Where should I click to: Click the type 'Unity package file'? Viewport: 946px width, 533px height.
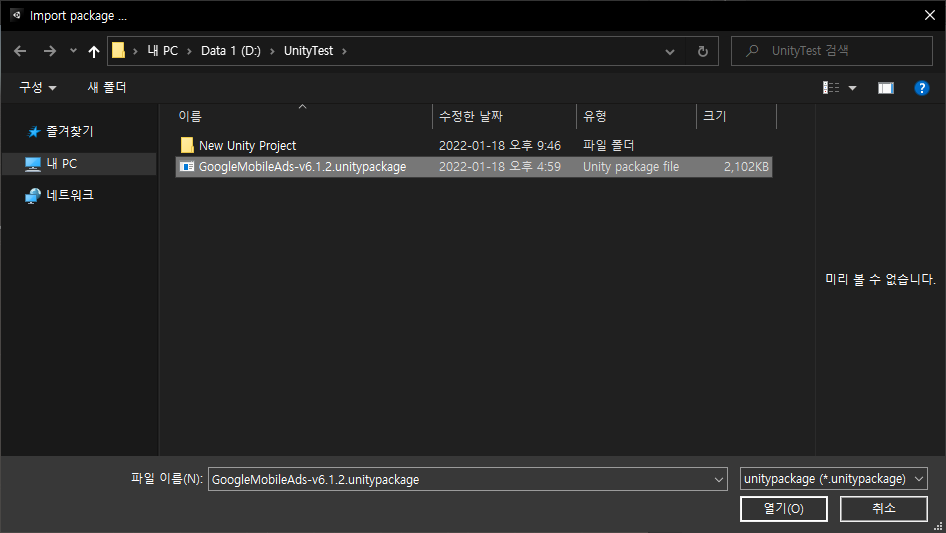pyautogui.click(x=630, y=167)
